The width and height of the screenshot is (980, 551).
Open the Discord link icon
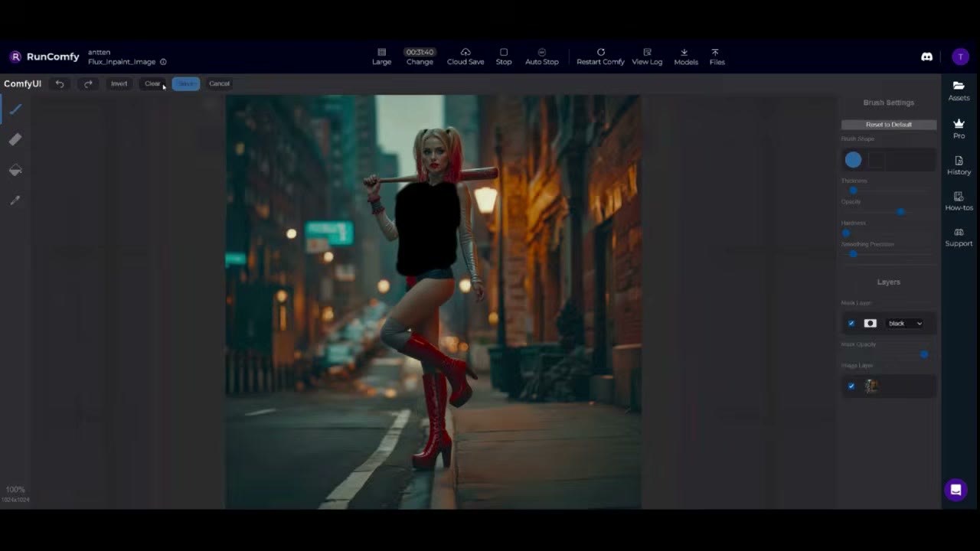click(x=926, y=57)
